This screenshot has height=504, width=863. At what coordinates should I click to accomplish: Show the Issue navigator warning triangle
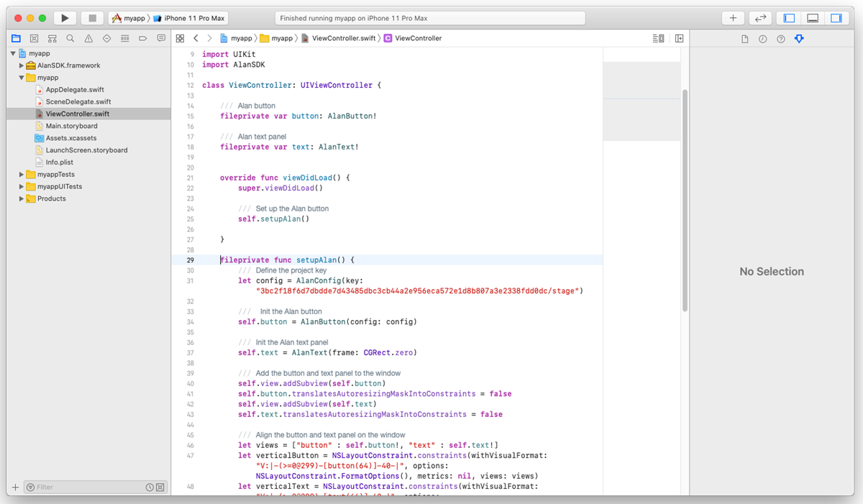(87, 37)
